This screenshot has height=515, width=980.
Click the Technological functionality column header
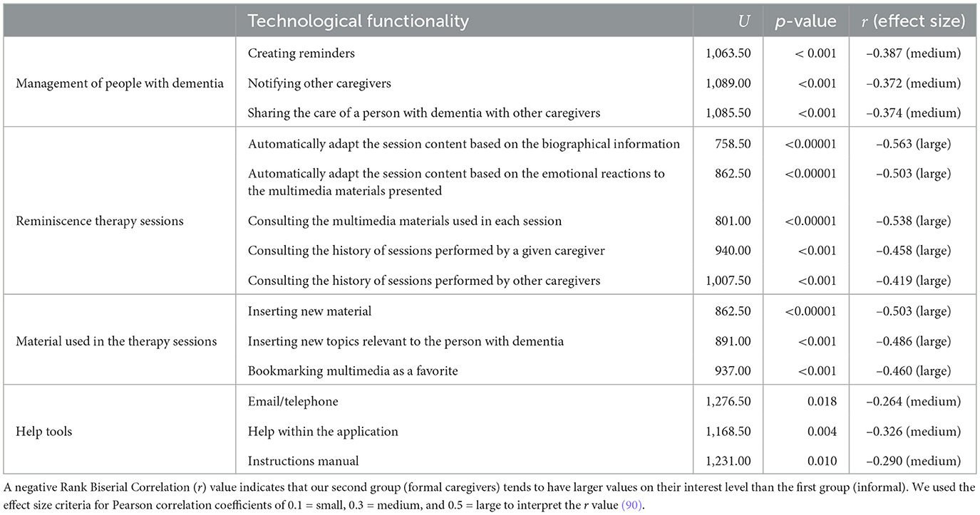[358, 21]
